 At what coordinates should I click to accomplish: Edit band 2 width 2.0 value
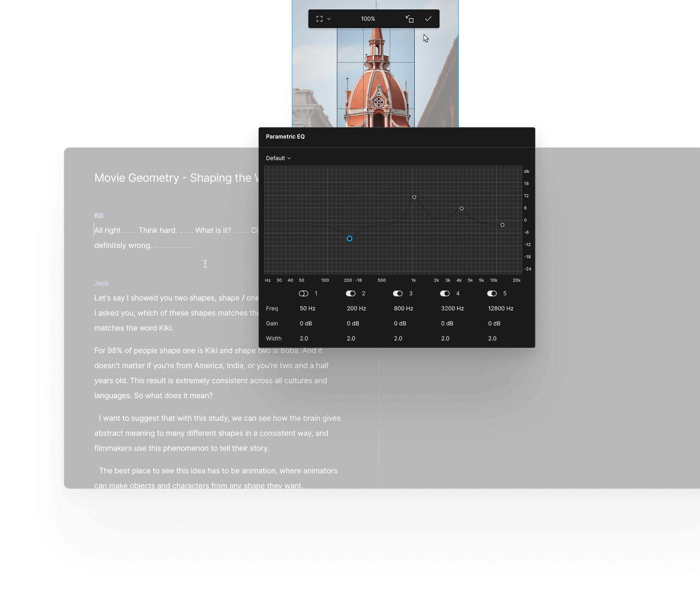click(351, 339)
